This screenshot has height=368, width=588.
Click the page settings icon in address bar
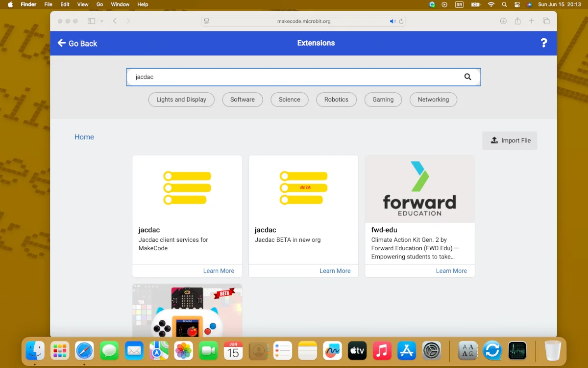207,21
